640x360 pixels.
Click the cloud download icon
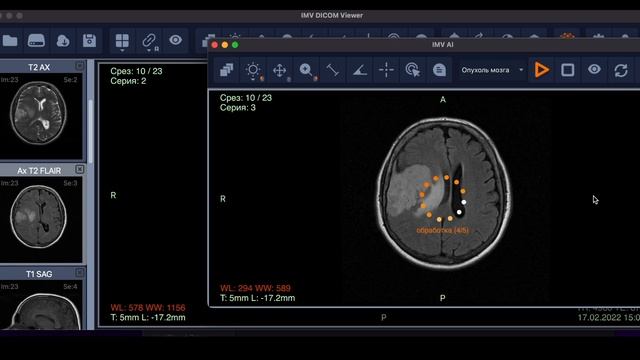click(62, 40)
